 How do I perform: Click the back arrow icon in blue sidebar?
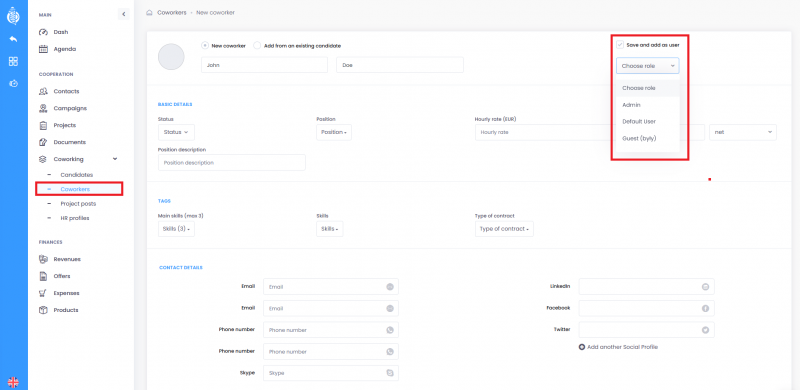[x=13, y=39]
